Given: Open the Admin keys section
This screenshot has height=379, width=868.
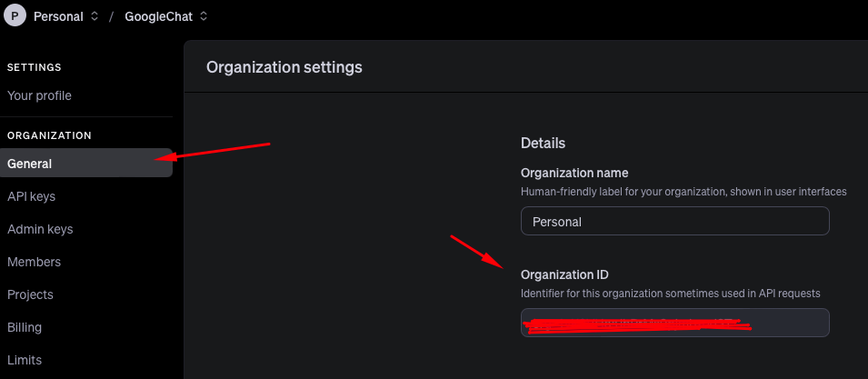Looking at the screenshot, I should click(40, 229).
